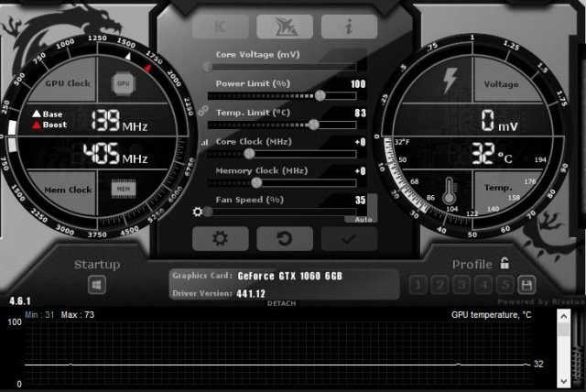Open the MSI Kombustor stress test icon

point(285,26)
